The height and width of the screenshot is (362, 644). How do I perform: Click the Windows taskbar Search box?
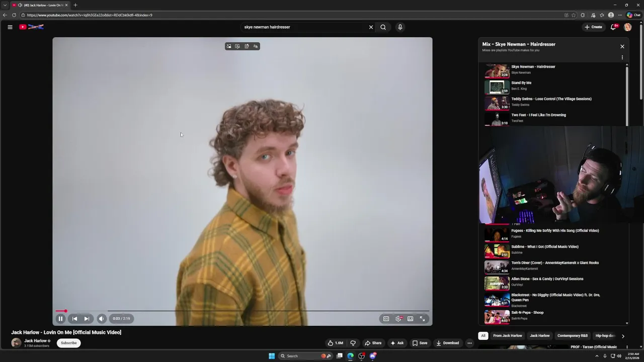pyautogui.click(x=305, y=356)
